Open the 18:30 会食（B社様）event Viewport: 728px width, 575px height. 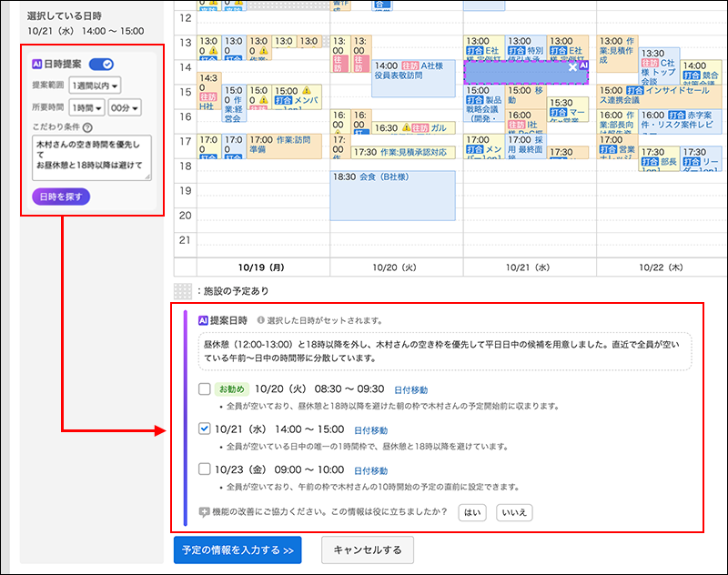click(x=392, y=196)
